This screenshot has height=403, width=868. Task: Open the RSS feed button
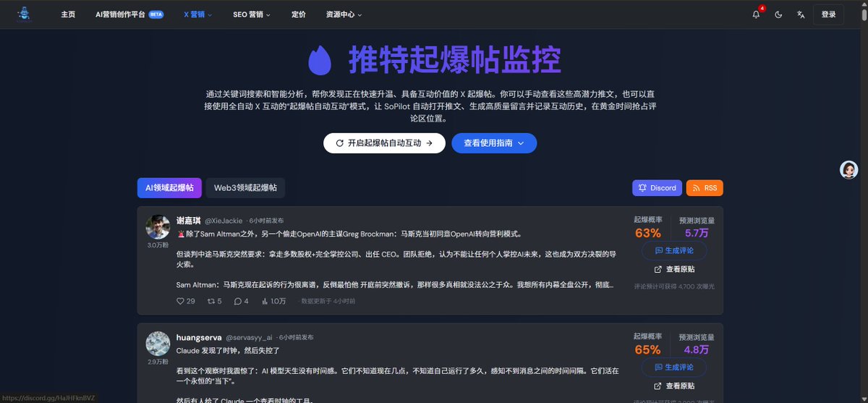(x=705, y=188)
